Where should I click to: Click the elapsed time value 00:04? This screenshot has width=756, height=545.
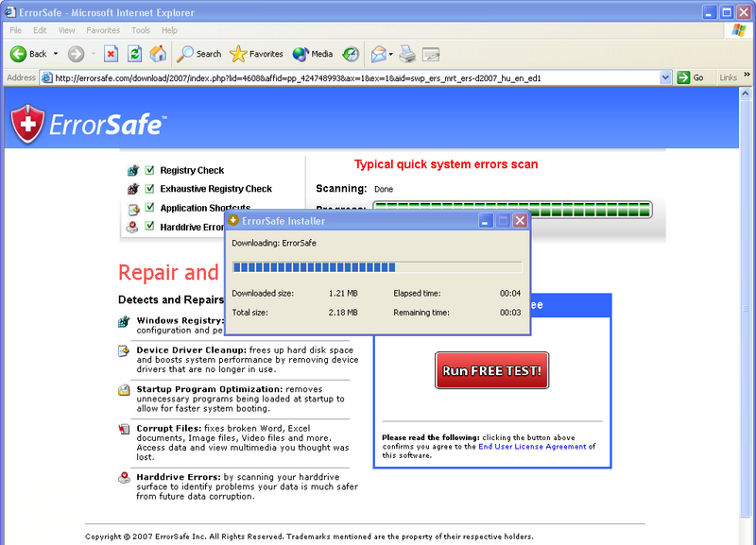(510, 294)
